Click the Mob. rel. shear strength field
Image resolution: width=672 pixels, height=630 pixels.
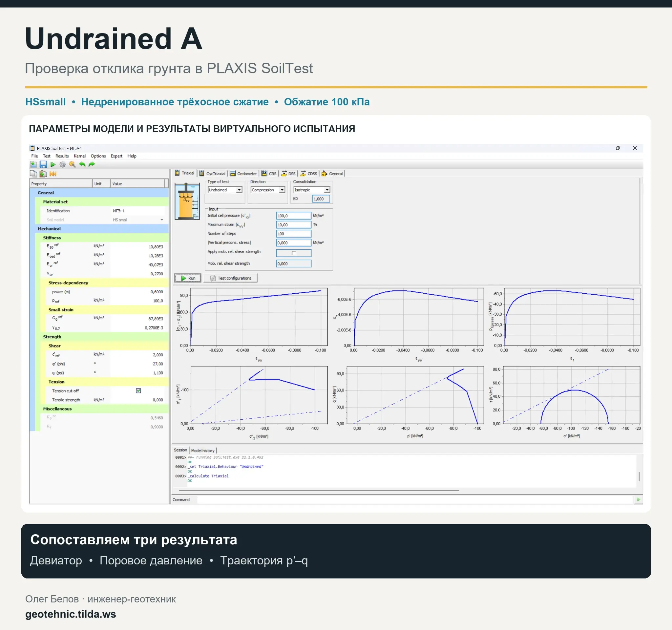(294, 263)
